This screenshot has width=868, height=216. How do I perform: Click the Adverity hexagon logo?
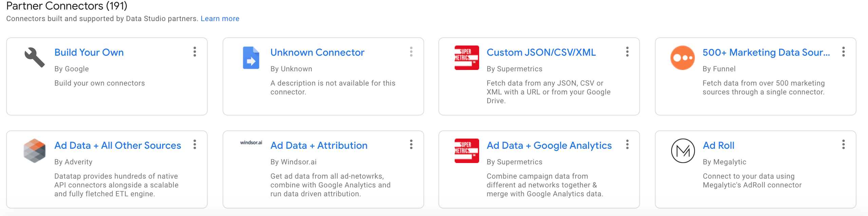(35, 151)
